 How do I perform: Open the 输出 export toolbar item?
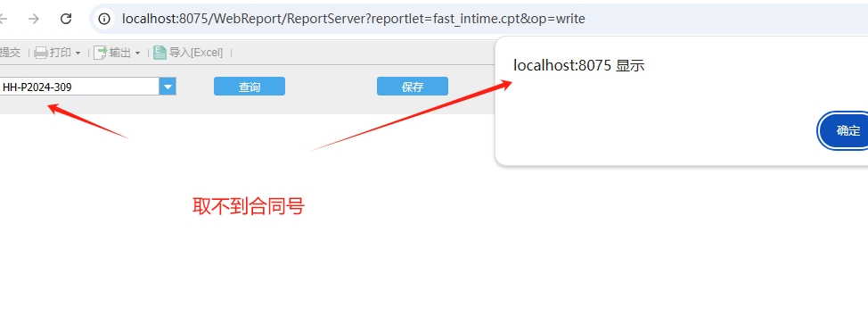(112, 53)
